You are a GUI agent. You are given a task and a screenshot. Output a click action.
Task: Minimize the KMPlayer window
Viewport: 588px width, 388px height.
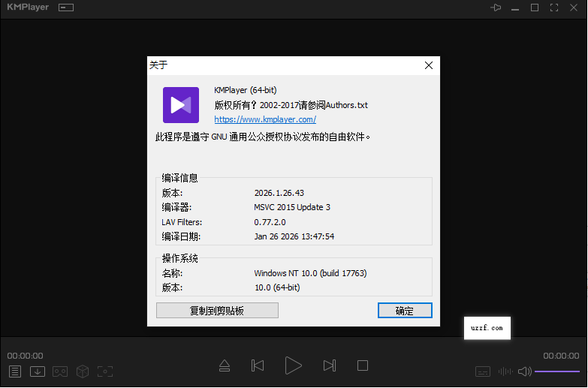515,8
